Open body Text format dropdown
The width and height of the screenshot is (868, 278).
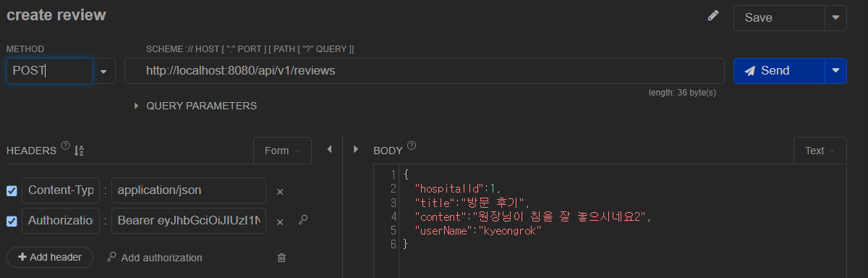(x=820, y=151)
